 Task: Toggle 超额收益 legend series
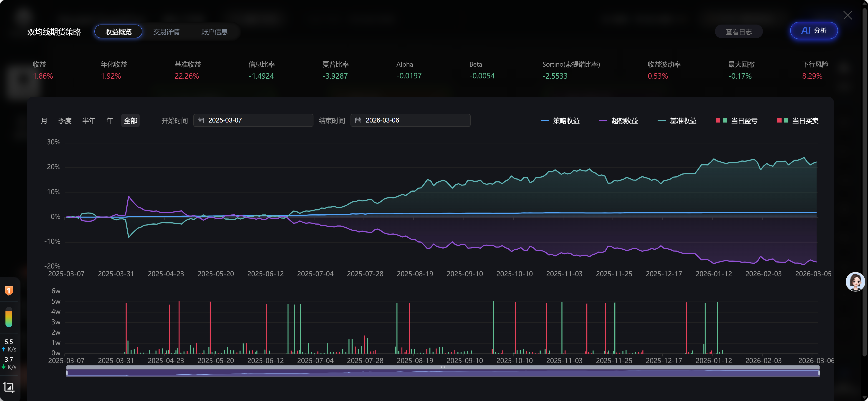tap(618, 120)
